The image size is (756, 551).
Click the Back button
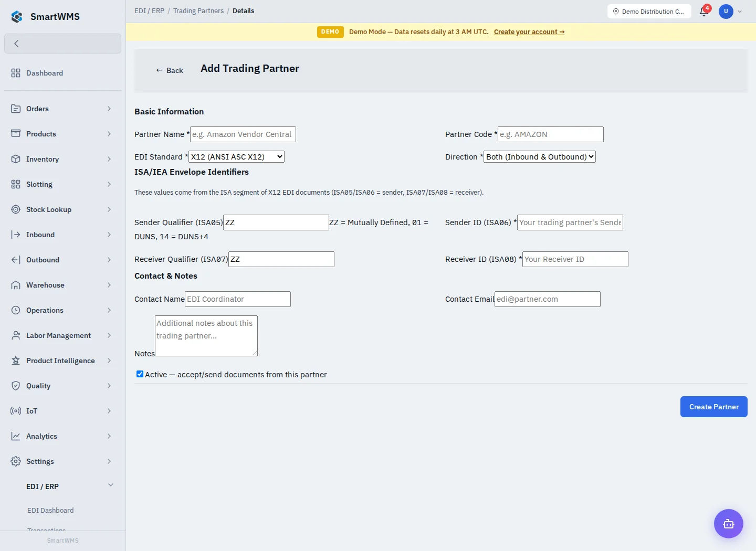click(x=169, y=70)
